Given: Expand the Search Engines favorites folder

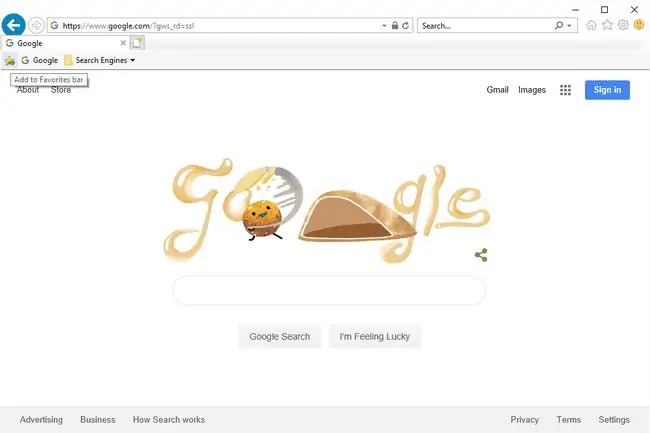Looking at the screenshot, I should pos(100,60).
